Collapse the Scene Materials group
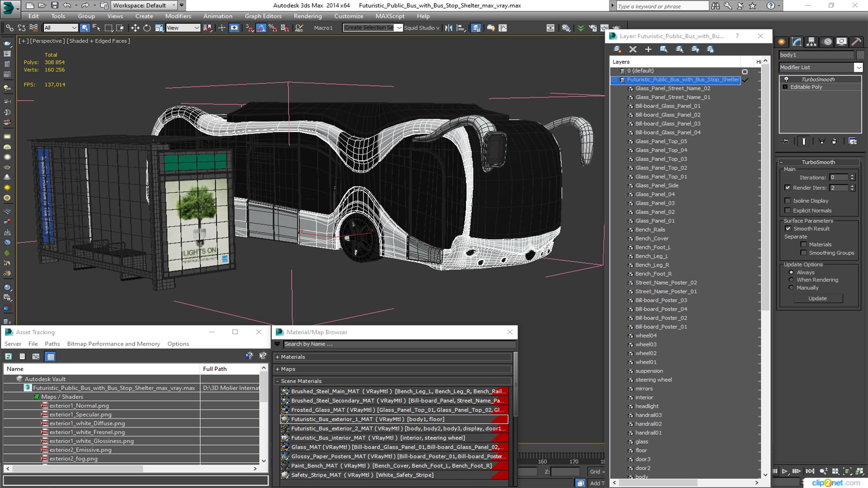This screenshot has height=488, width=868. tap(278, 381)
